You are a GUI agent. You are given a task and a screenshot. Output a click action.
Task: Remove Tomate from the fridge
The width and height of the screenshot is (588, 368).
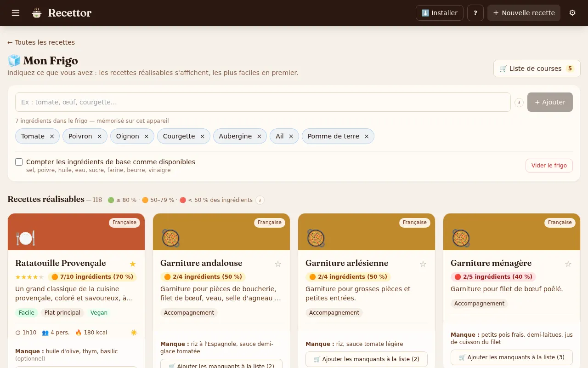point(52,136)
